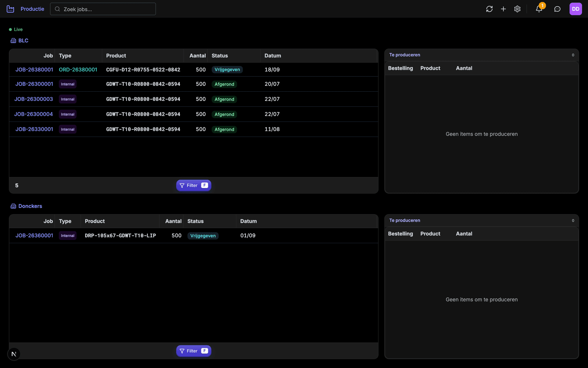Click Afgerond status badge of JOB-26300001
The height and width of the screenshot is (368, 588).
click(224, 84)
